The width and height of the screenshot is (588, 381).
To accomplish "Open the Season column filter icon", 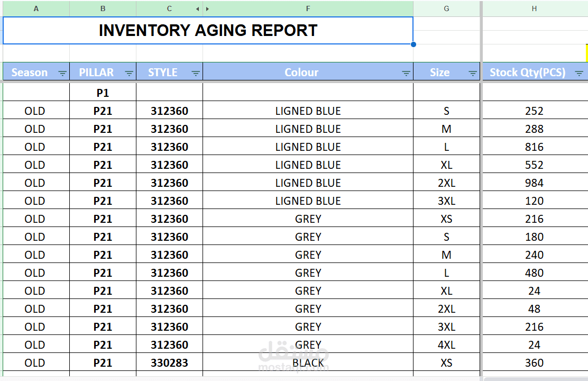I will pos(62,73).
